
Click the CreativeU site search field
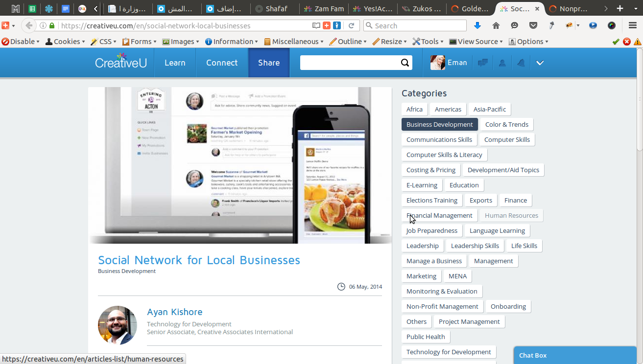click(350, 63)
